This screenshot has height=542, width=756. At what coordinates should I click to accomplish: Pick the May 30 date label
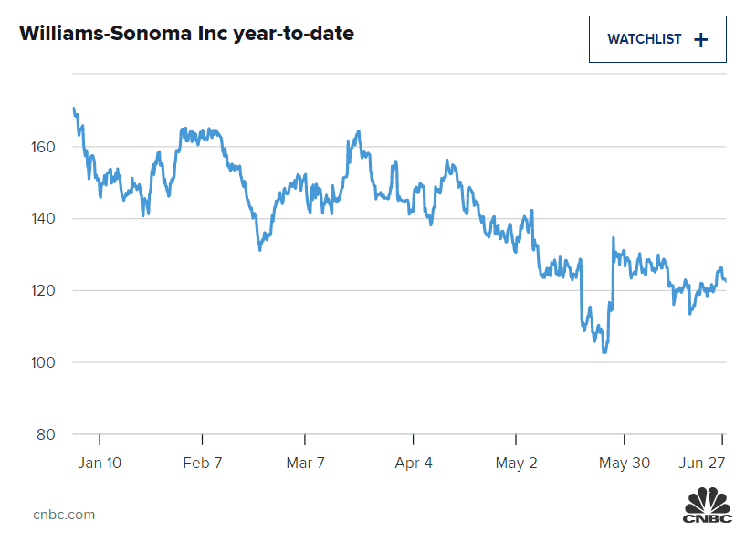coord(625,463)
